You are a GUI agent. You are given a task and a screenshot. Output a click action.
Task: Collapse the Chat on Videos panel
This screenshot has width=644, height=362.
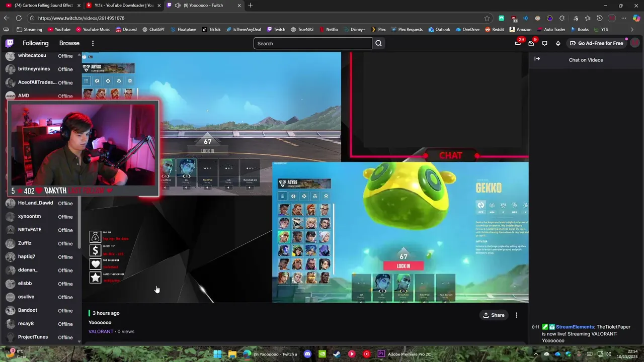pos(537,59)
